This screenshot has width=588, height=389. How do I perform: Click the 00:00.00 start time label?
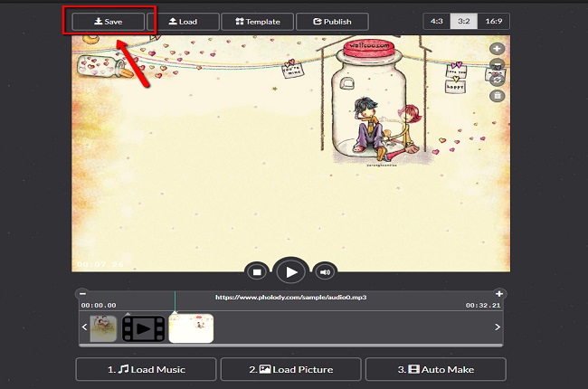[99, 306]
